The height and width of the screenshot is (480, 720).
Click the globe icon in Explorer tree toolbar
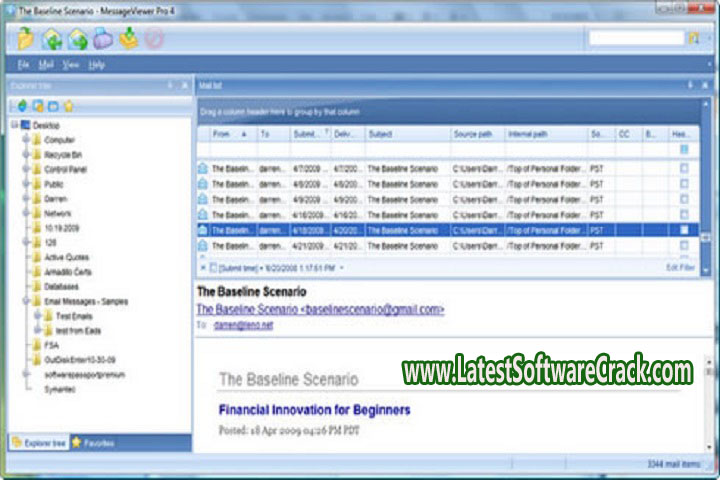tap(22, 105)
